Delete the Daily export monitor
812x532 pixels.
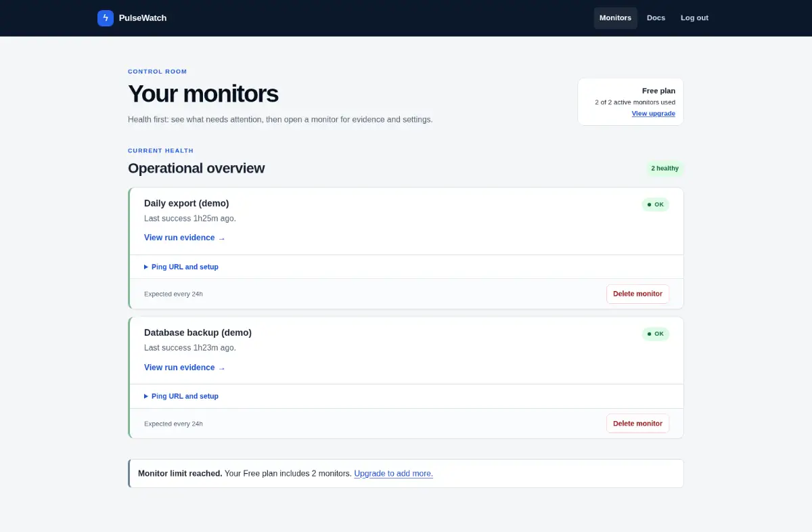637,294
